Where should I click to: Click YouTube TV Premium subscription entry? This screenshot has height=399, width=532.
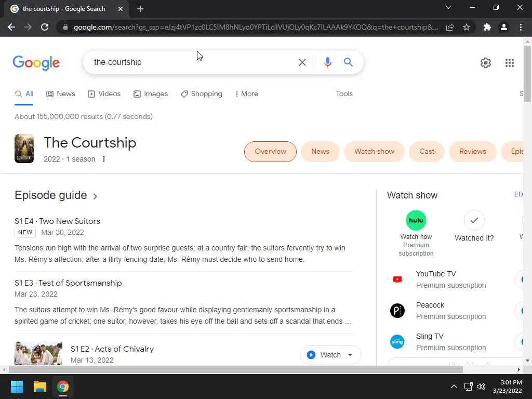pos(450,280)
